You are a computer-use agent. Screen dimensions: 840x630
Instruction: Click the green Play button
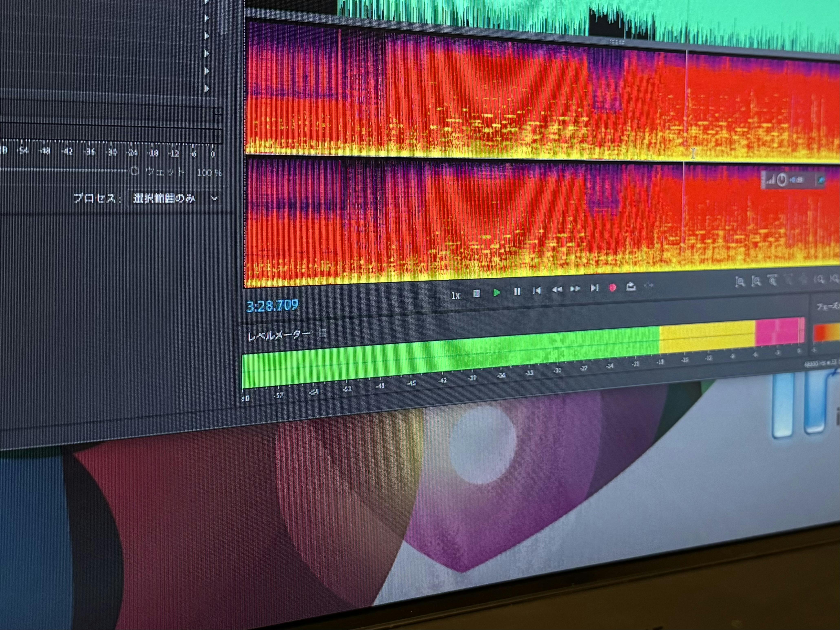click(496, 292)
